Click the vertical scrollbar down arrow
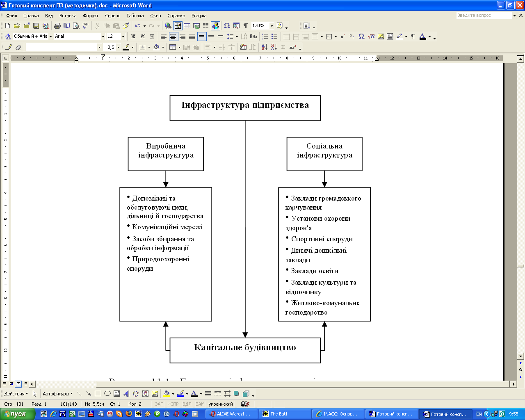This screenshot has width=525, height=420. click(x=521, y=356)
